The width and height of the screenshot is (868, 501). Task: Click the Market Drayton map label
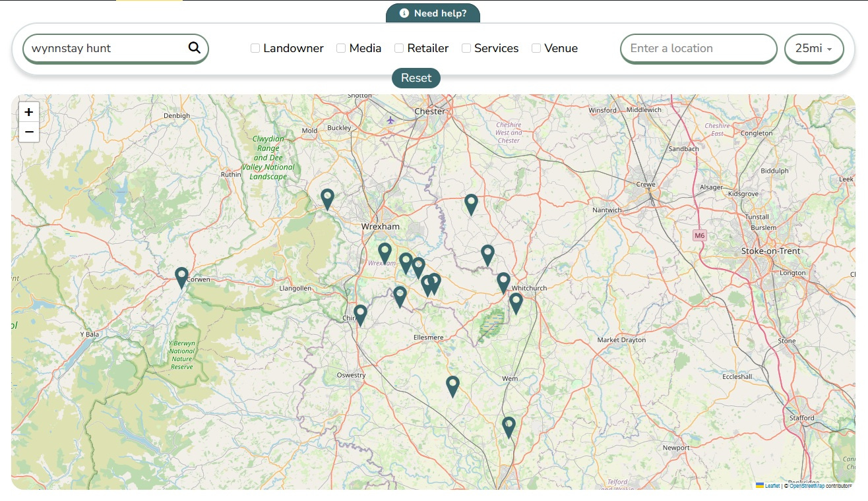point(621,340)
